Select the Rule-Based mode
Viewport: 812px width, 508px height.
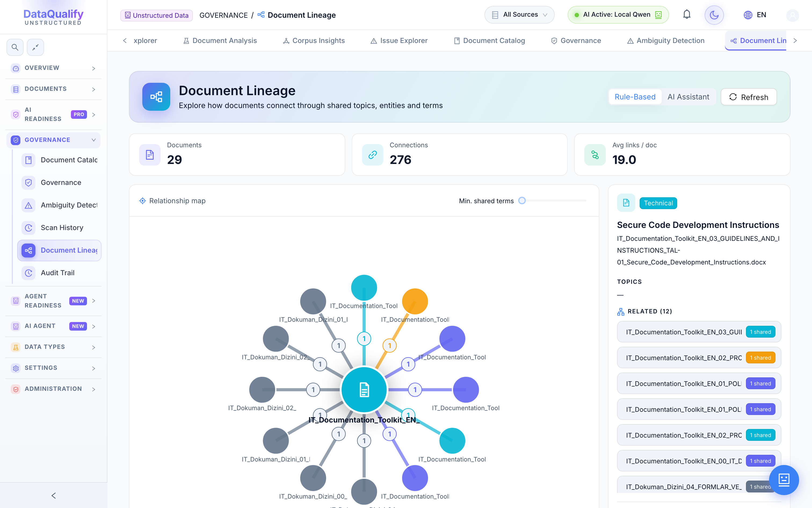click(x=635, y=97)
